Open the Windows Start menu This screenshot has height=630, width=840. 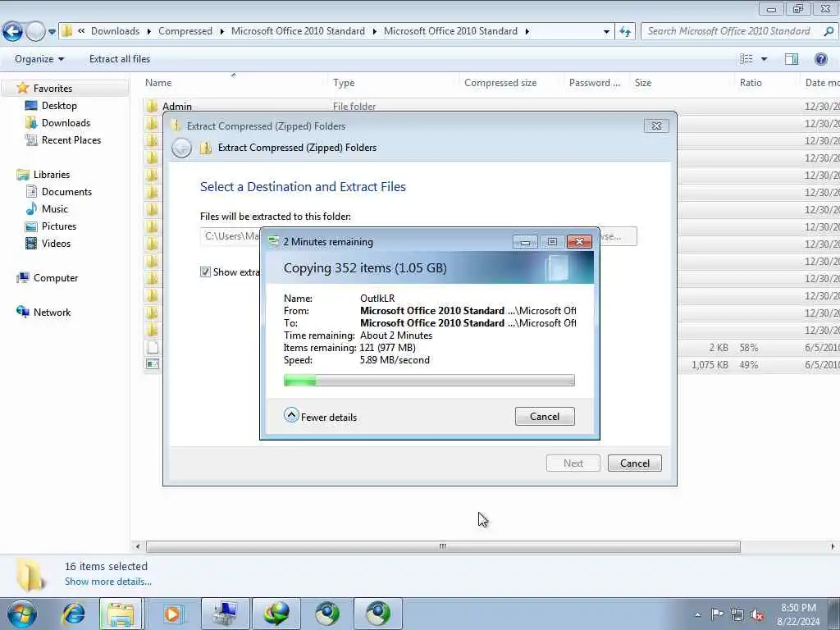click(x=21, y=614)
